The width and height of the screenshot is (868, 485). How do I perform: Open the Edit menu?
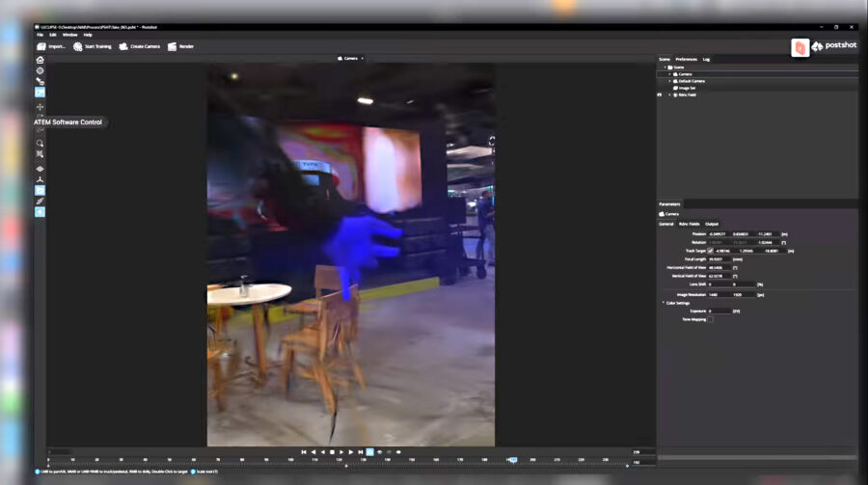pos(53,35)
